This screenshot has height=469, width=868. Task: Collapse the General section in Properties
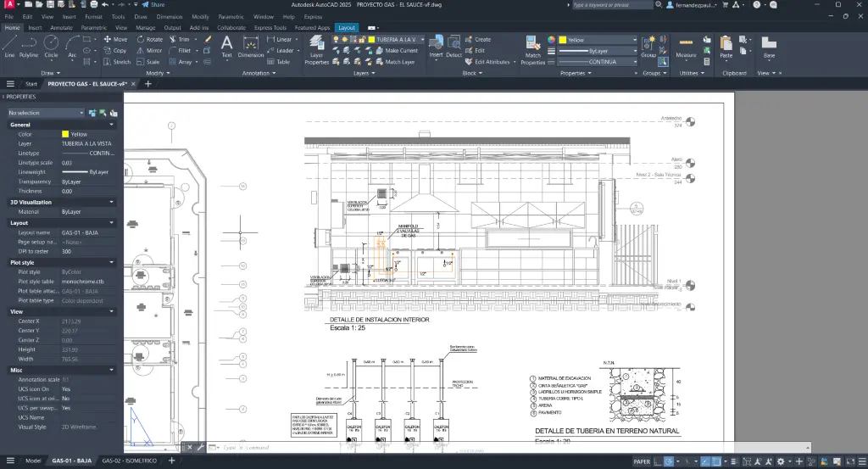112,125
